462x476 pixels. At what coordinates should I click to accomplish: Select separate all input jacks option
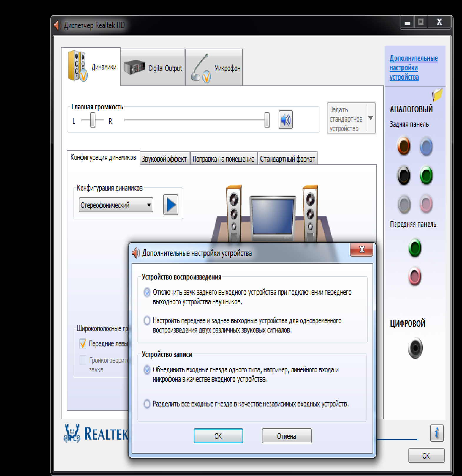[x=147, y=404]
